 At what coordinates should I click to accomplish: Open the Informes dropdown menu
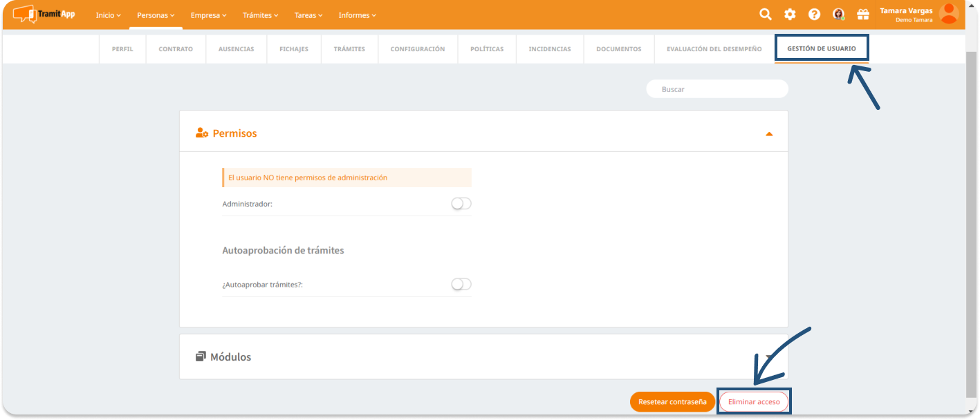[x=358, y=15]
